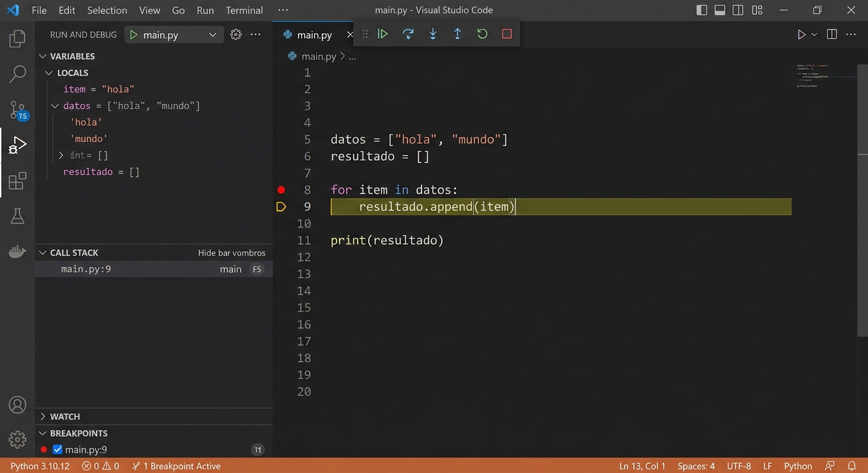The height and width of the screenshot is (473, 868).
Task: Open the Docker view
Action: click(x=17, y=251)
